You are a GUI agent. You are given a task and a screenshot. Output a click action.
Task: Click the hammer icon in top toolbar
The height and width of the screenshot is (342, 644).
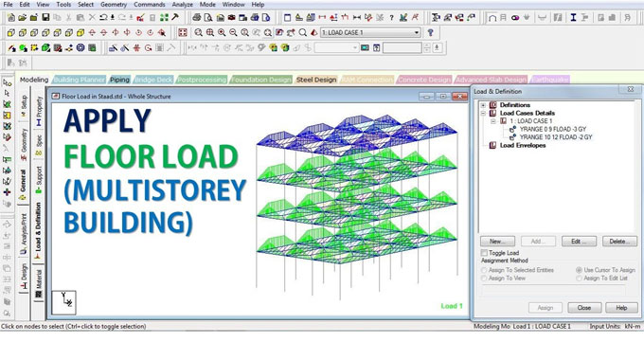point(175,18)
